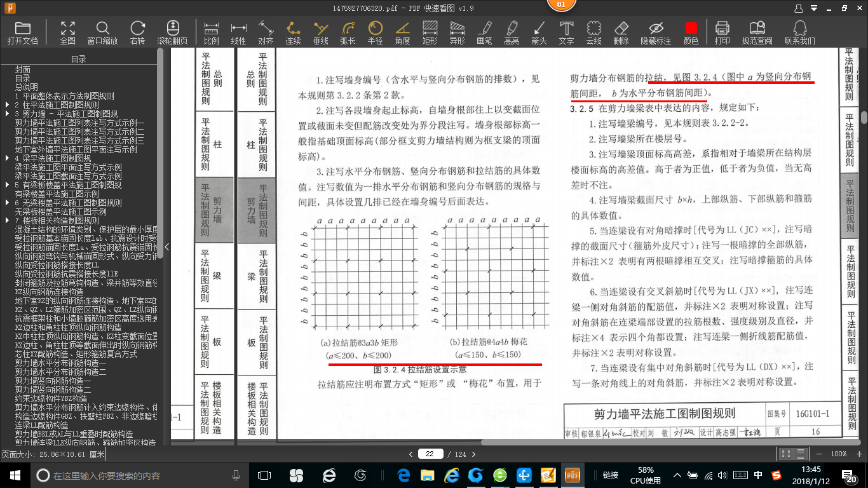This screenshot has width=868, height=488.
Task: Click the document's vertical scrollbar thumb
Action: point(864,118)
